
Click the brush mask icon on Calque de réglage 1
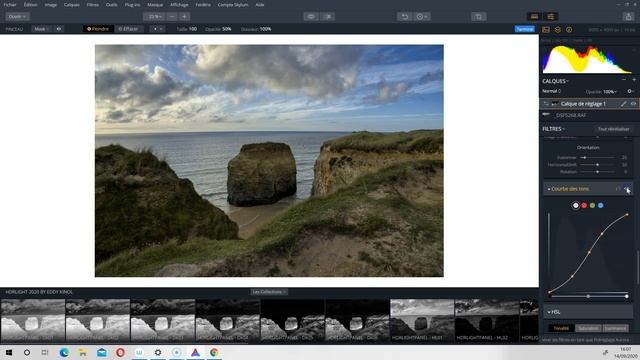pos(624,104)
